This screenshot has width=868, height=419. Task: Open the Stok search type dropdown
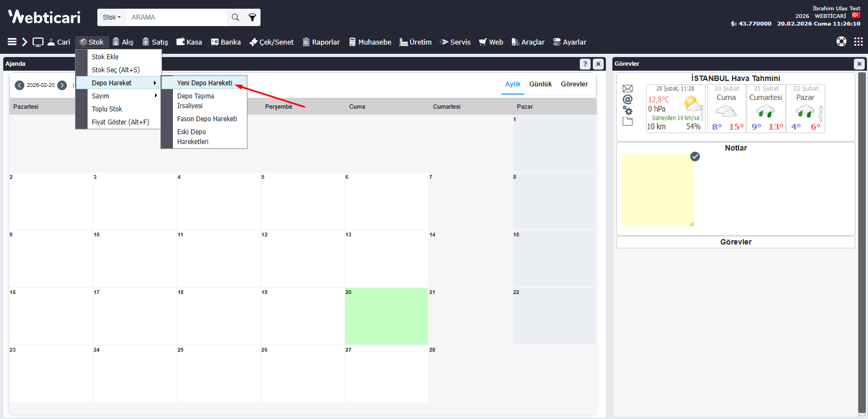[111, 17]
